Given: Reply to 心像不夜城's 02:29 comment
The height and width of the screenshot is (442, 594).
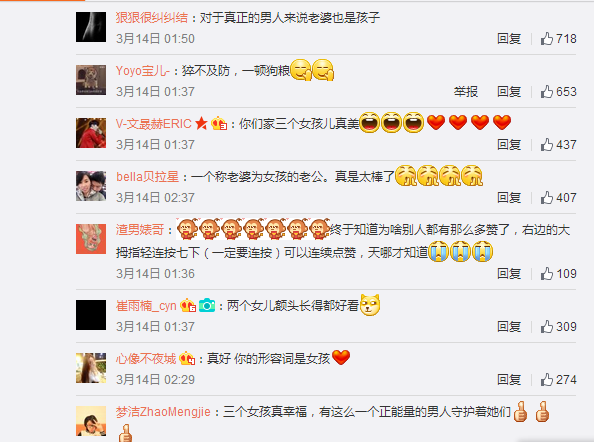Looking at the screenshot, I should [x=509, y=380].
